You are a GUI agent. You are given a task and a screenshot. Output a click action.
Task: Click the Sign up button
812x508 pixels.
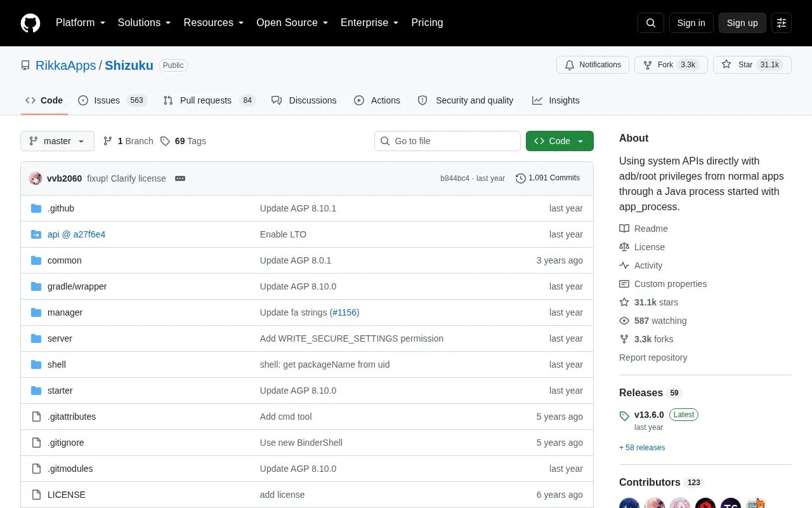pos(742,23)
